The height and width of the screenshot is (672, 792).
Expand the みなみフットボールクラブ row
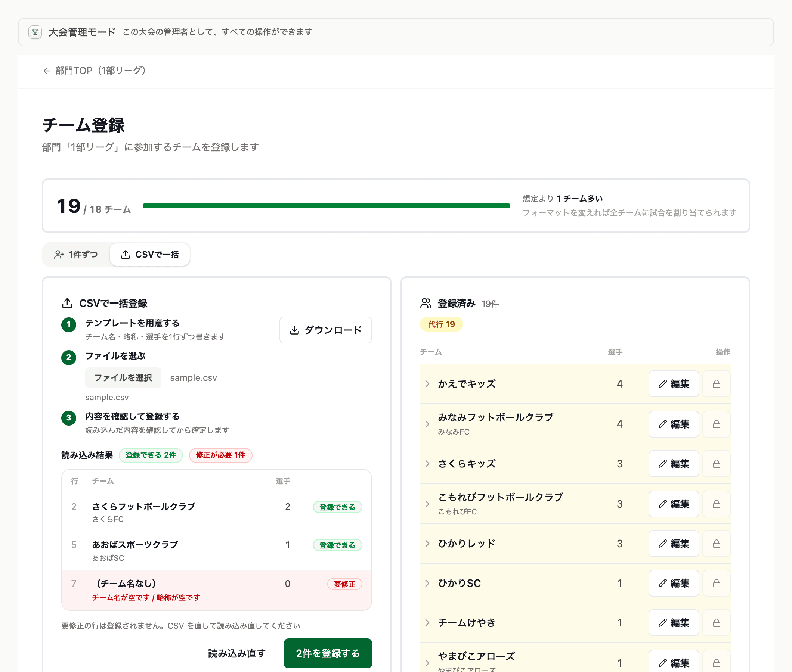click(427, 424)
